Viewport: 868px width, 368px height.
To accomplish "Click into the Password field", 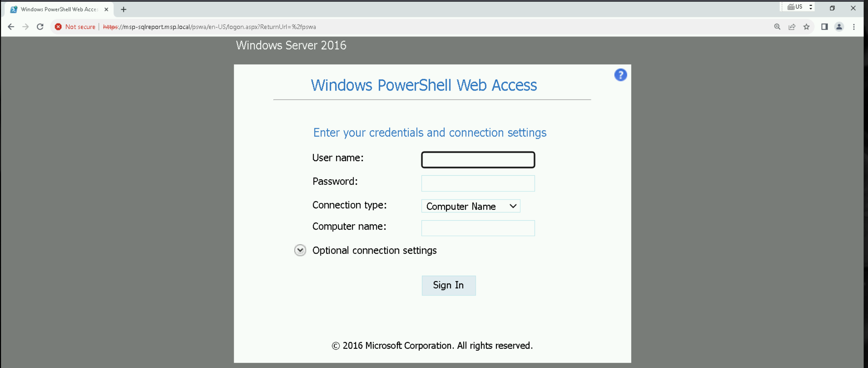I will (478, 183).
